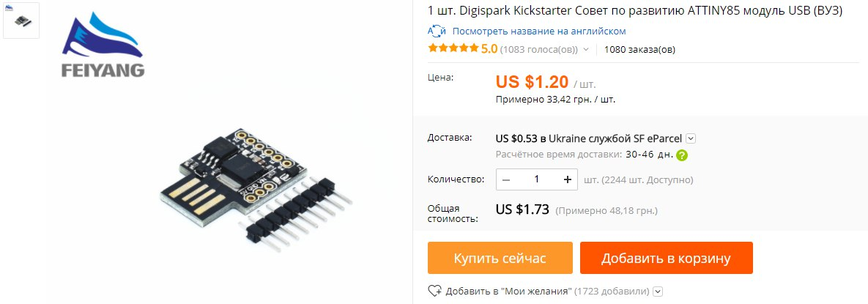Click the Добавить в "Мои желания" link
868x304 pixels.
point(508,292)
